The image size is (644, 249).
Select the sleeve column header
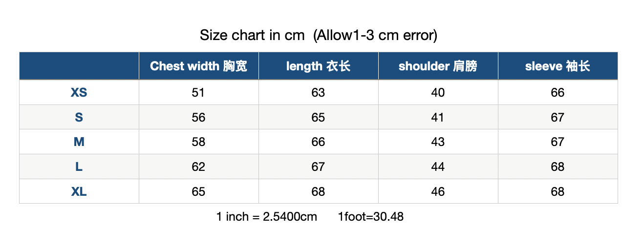tap(558, 66)
